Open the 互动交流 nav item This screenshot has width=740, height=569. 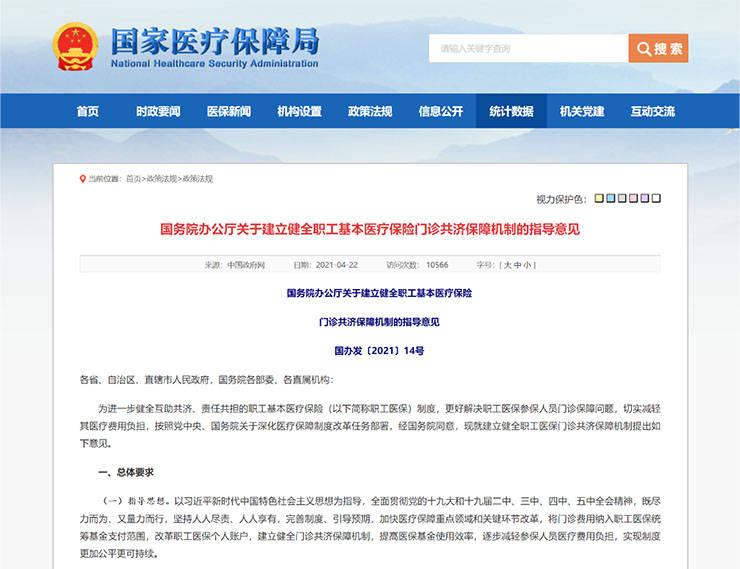[x=653, y=111]
